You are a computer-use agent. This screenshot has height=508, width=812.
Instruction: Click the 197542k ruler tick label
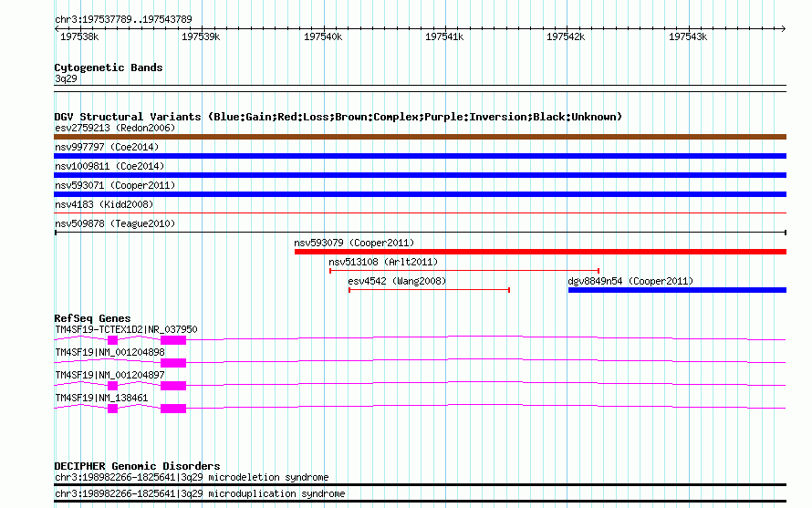pos(566,36)
